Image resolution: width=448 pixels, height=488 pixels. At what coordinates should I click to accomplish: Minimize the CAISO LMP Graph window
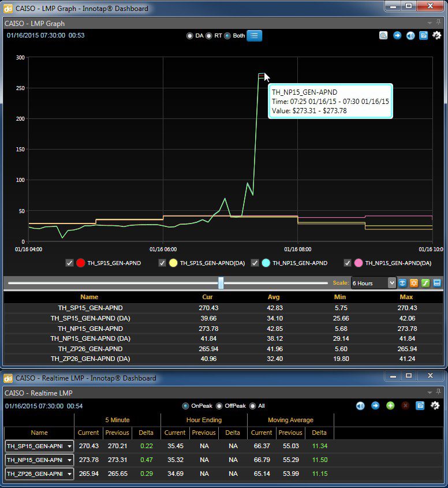394,6
